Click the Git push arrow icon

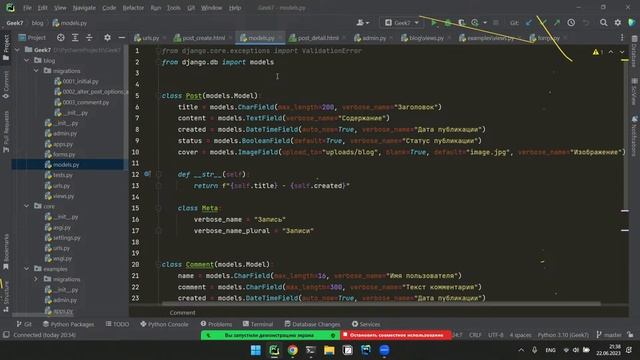point(557,23)
